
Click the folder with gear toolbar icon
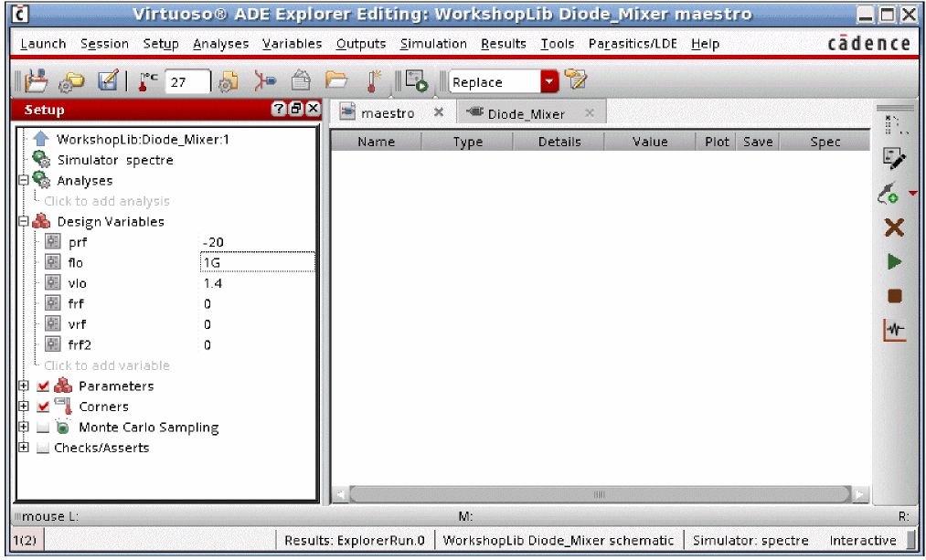(x=71, y=81)
